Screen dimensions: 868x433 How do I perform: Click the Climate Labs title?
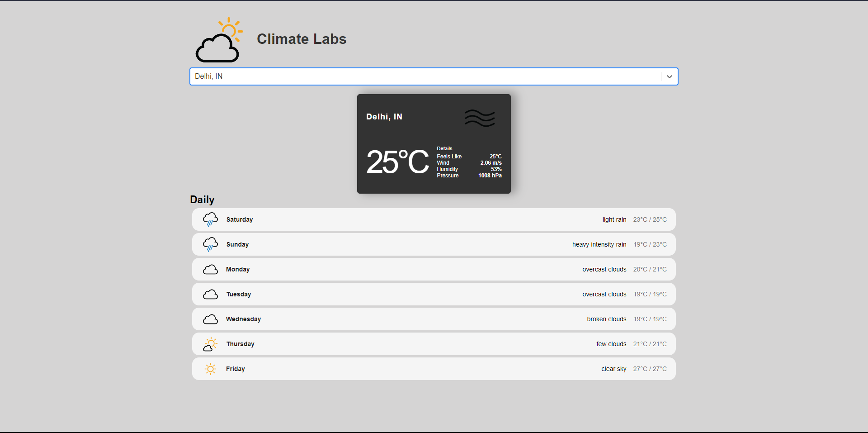pos(302,39)
